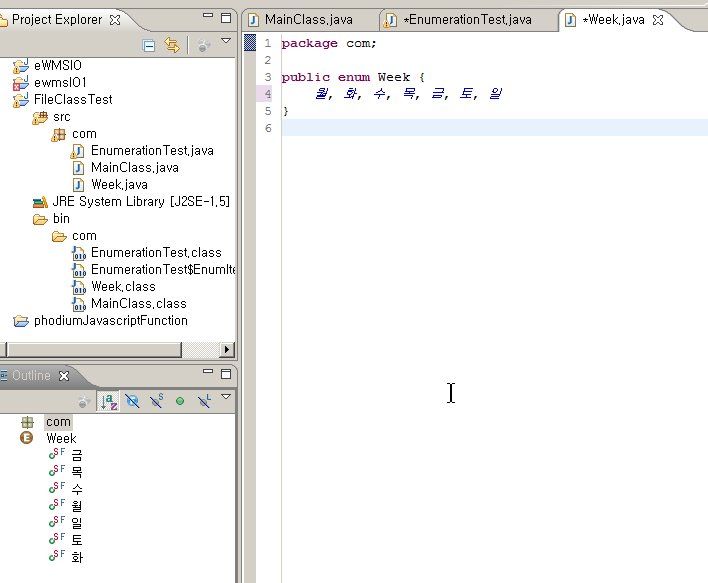Click the disabled focus icon in Outline toolbar

(83, 401)
